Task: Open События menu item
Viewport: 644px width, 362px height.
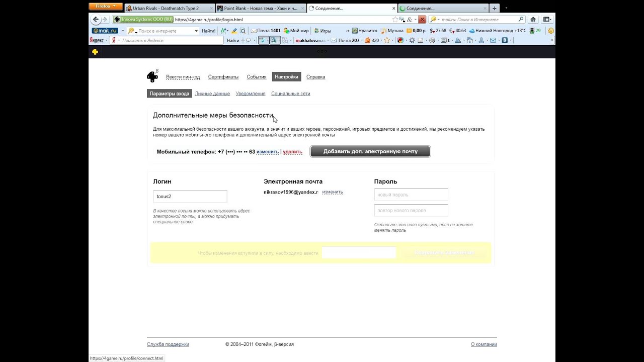Action: [257, 77]
